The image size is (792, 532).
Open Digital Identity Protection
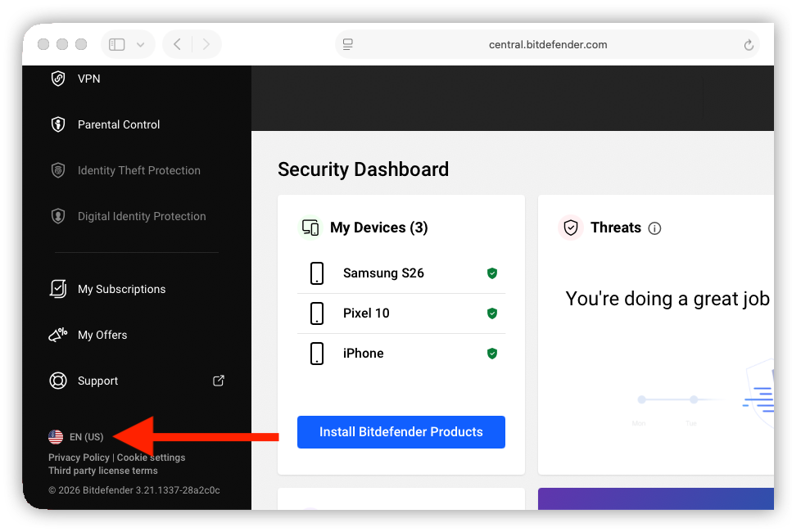tap(142, 217)
